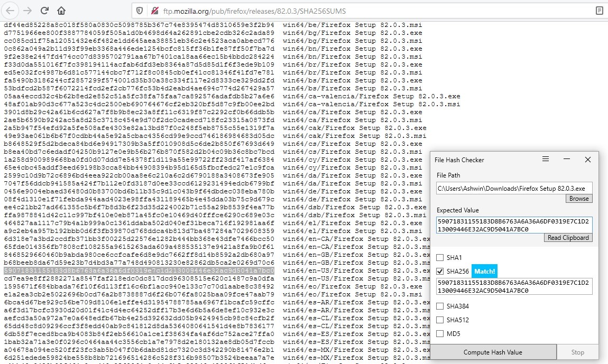The height and width of the screenshot is (364, 608).
Task: Click the hash starting 0c862a049a2b11d9
Action: 139,49
